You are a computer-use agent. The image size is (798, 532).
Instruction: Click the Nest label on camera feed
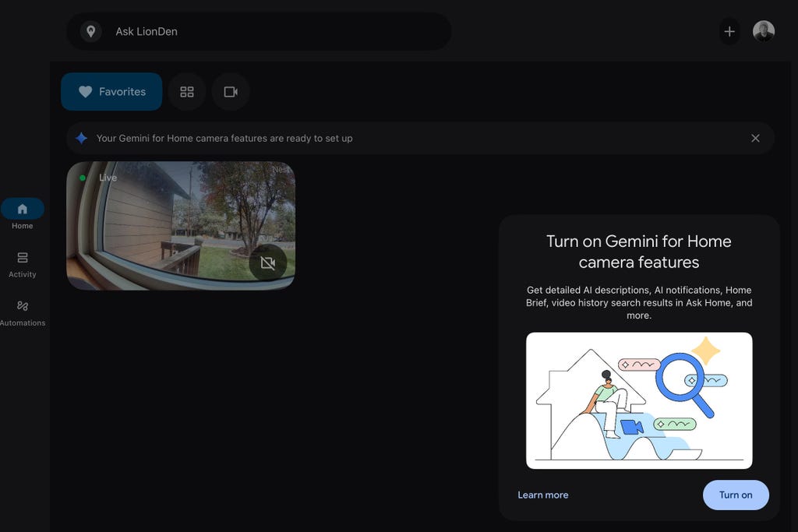click(x=280, y=170)
